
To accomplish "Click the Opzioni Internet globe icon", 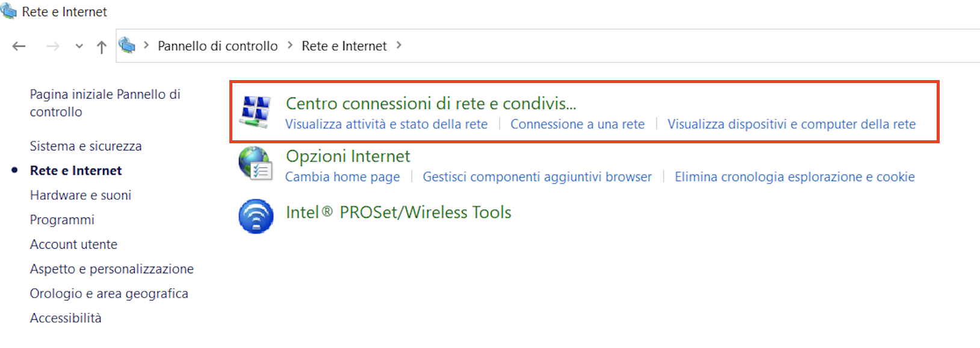I will point(256,164).
